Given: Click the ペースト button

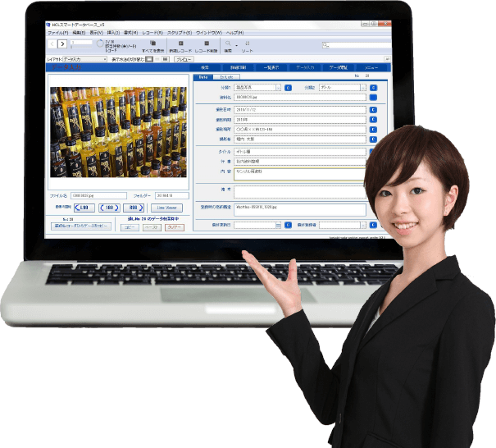Looking at the screenshot, I should (x=152, y=227).
